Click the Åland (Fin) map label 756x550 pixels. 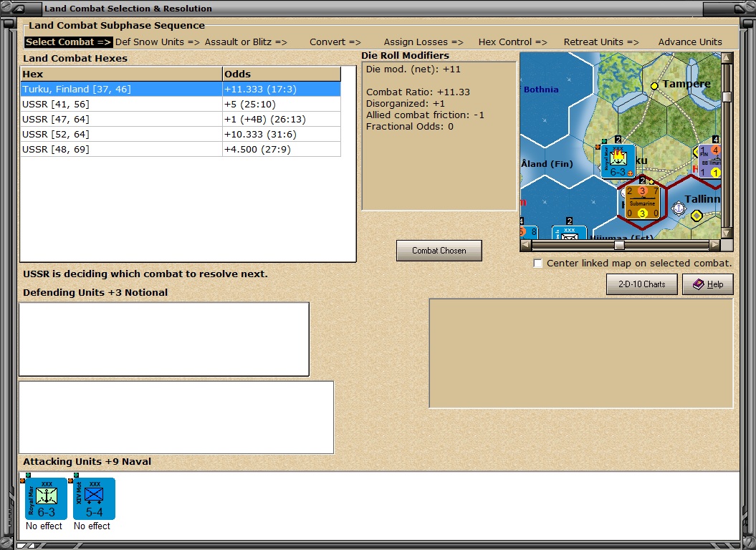pyautogui.click(x=547, y=164)
